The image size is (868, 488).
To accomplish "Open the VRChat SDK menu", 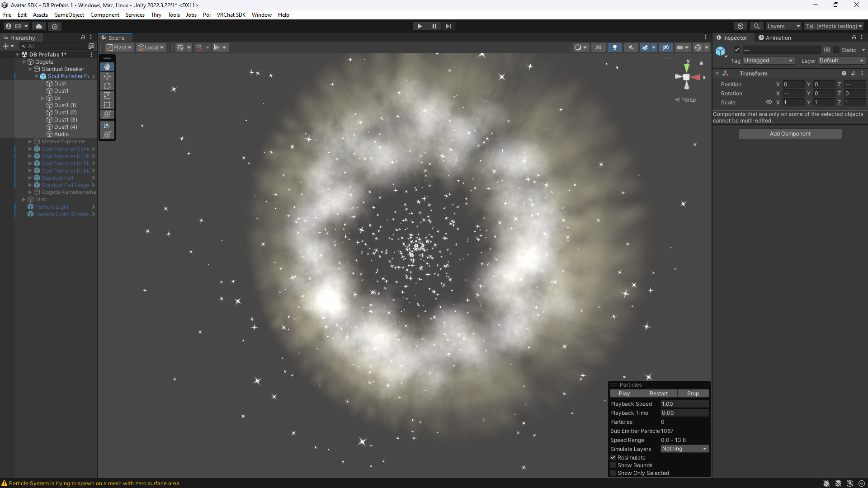I will click(231, 15).
